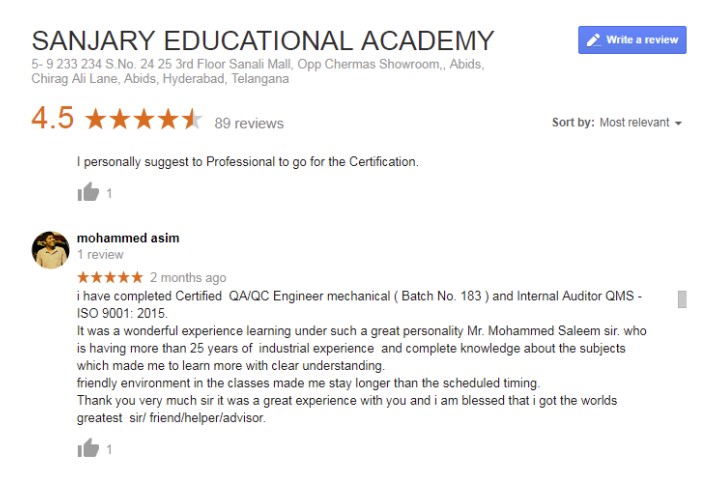Click the 89 reviews count
Screen dimensions: 715x487
point(249,123)
